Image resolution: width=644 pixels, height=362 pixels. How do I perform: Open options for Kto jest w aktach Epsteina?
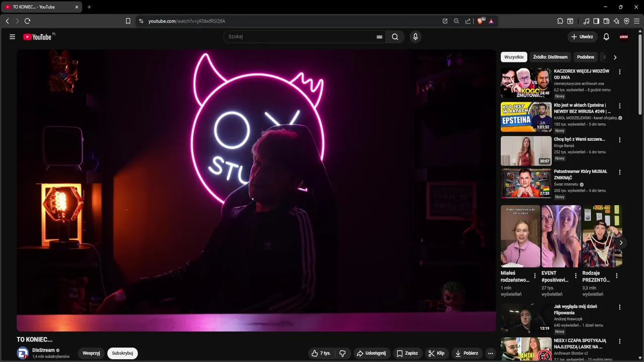pyautogui.click(x=619, y=106)
